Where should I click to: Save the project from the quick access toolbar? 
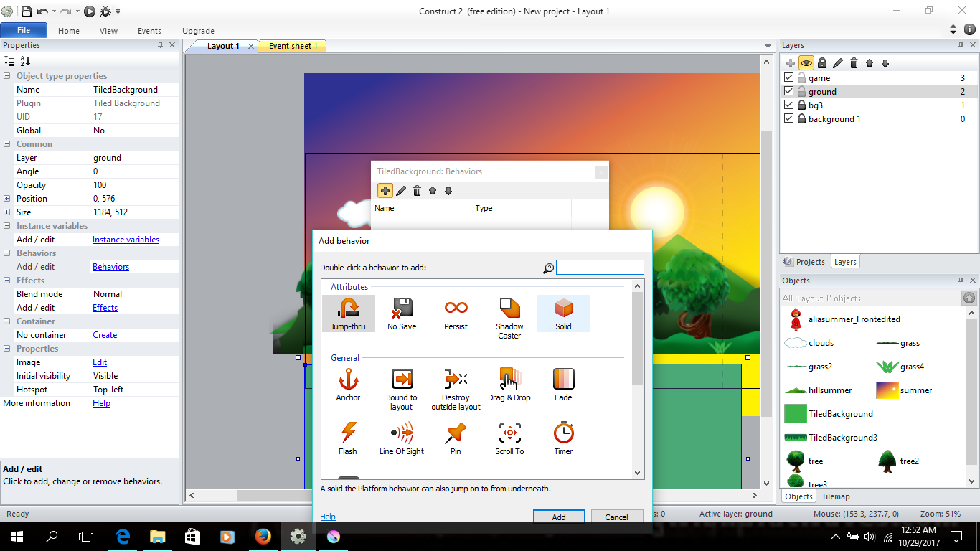tap(27, 11)
